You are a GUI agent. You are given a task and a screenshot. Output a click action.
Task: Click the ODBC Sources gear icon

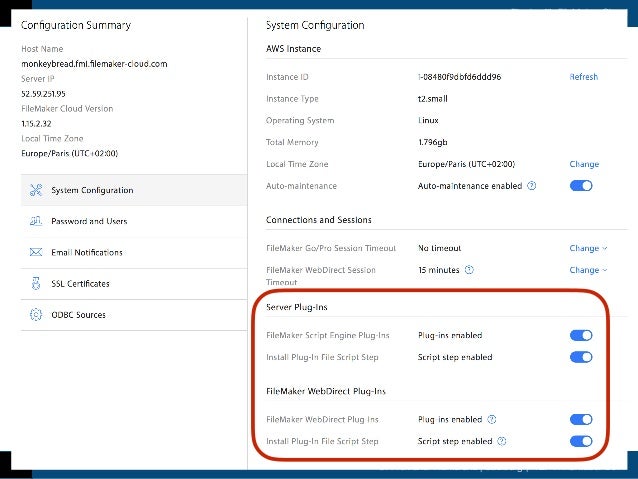pyautogui.click(x=36, y=315)
